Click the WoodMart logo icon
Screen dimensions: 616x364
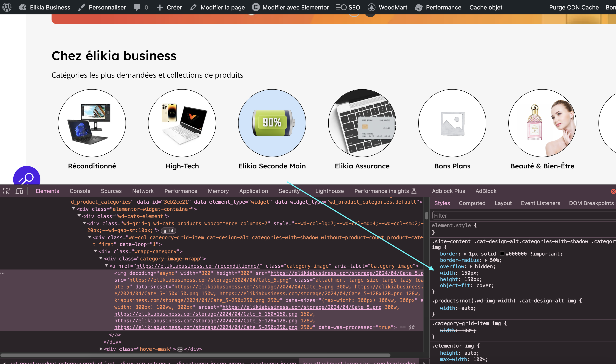[x=371, y=7]
